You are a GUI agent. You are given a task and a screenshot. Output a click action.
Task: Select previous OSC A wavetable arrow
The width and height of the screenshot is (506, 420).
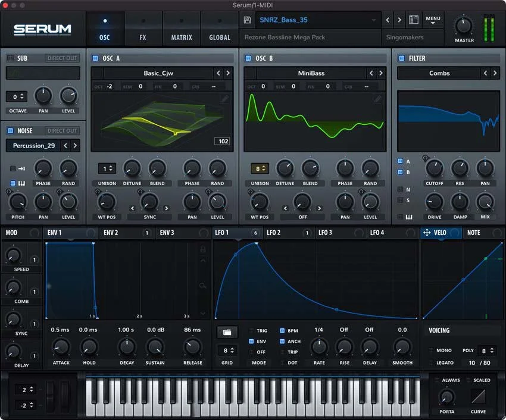(x=218, y=73)
